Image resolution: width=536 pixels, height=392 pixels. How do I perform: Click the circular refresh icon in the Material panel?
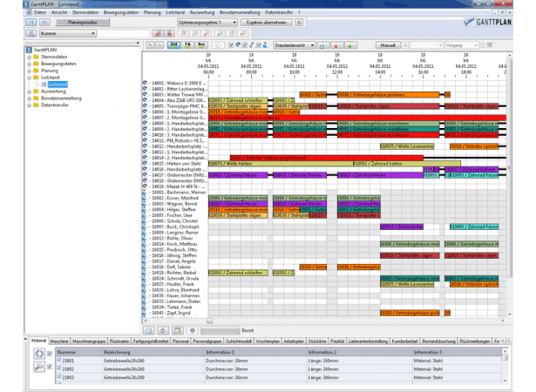point(39,354)
